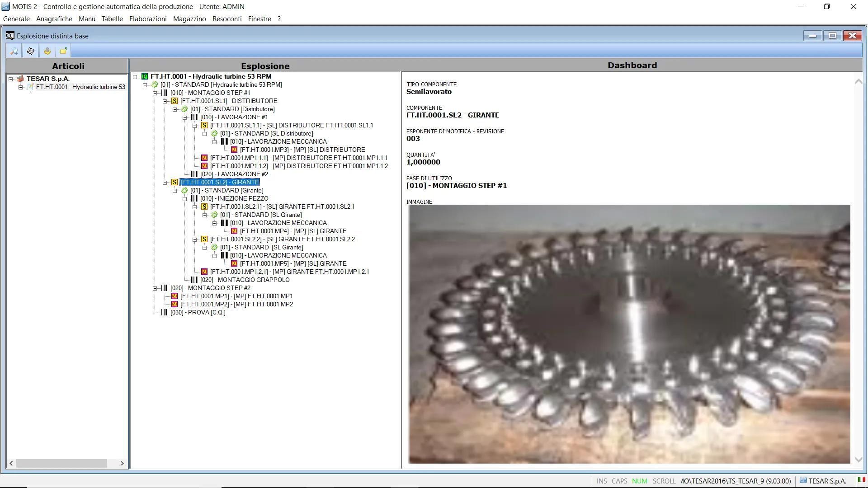Click barcode icon of [020] - LAVORAZIONE #2
Viewport: 868px width, 488px height.
coord(194,174)
